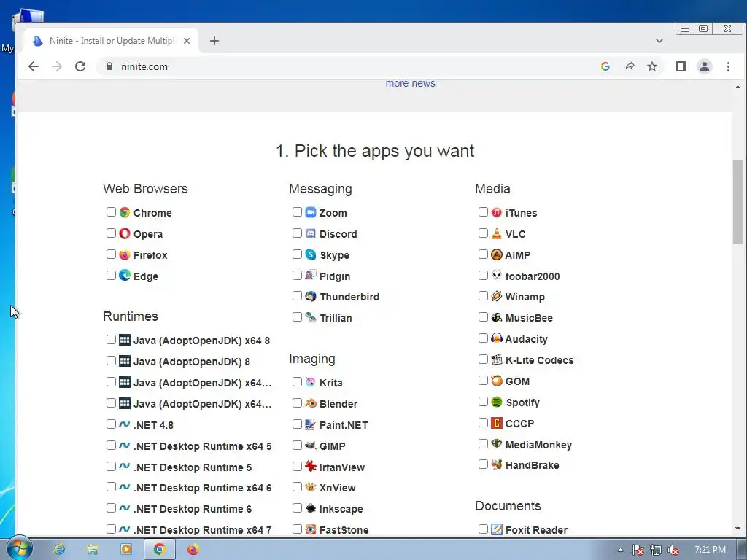This screenshot has width=747, height=560.
Task: Click the Edge browser icon
Action: [x=125, y=275]
